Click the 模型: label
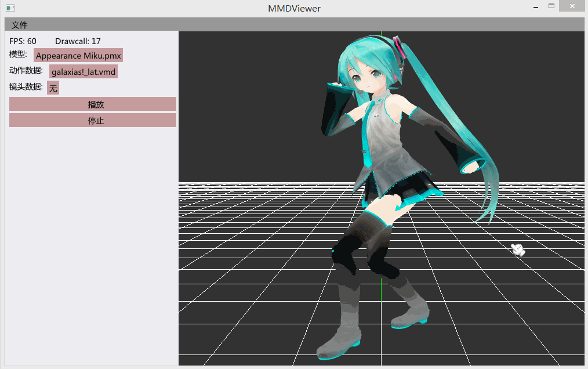Viewport: 588px width, 369px height. 18,55
